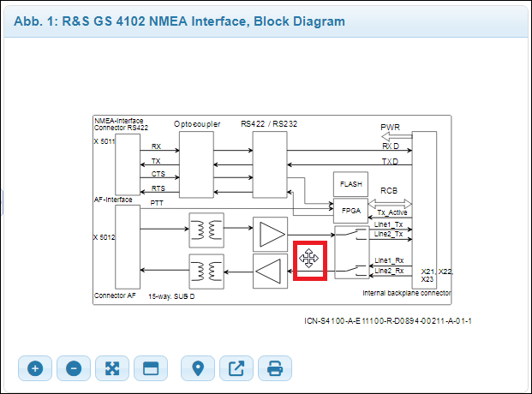Toggle the window view icon button
This screenshot has height=394, width=532.
pyautogui.click(x=151, y=368)
